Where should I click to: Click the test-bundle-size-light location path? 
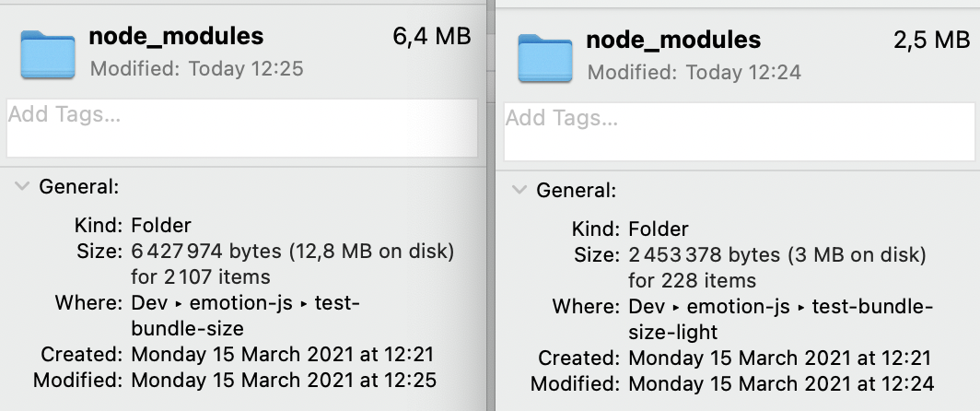(780, 319)
